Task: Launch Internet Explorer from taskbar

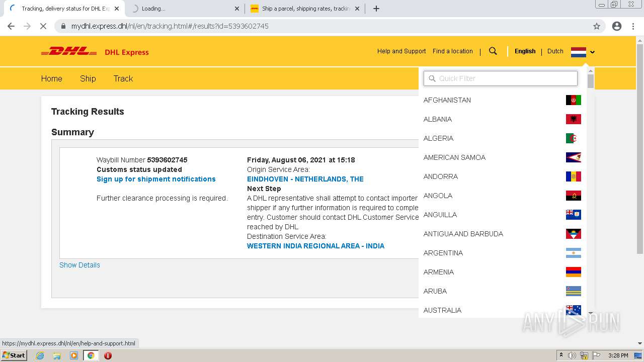Action: (40, 355)
